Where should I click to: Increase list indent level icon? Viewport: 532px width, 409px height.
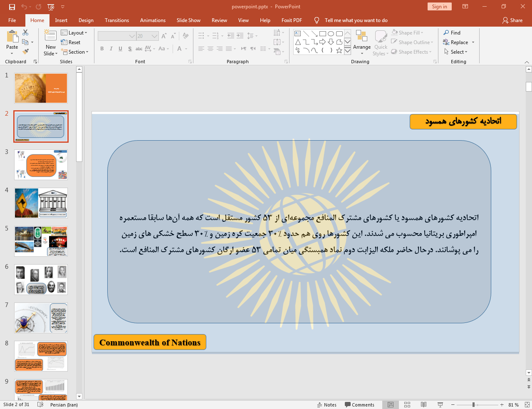pos(240,36)
